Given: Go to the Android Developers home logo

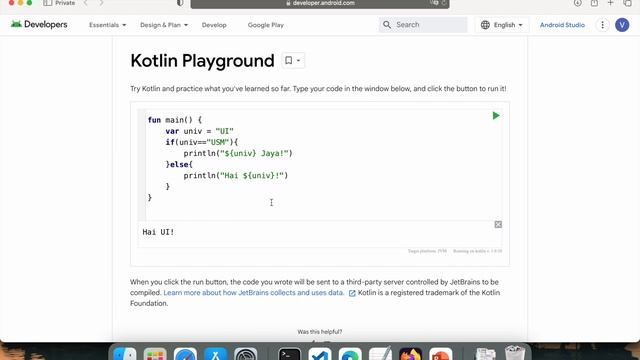Looking at the screenshot, I should coord(39,24).
